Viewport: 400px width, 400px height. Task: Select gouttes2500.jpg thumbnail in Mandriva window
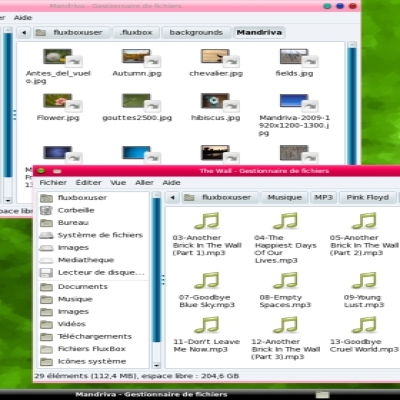[x=137, y=101]
